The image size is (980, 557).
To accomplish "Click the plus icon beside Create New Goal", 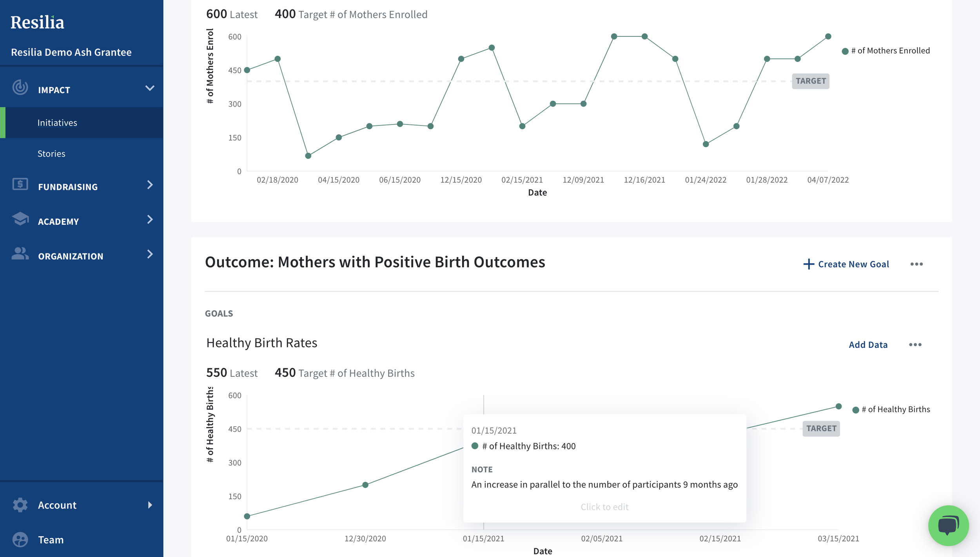I will [808, 264].
